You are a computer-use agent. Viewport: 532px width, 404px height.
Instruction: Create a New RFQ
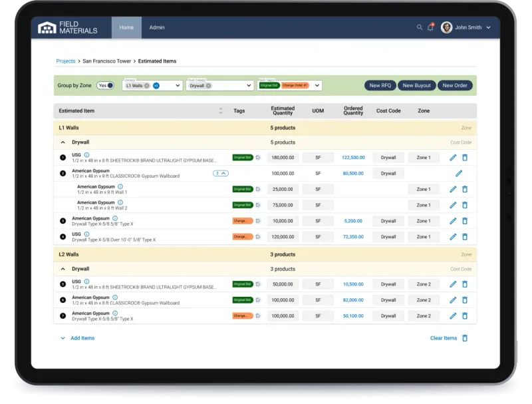[380, 86]
